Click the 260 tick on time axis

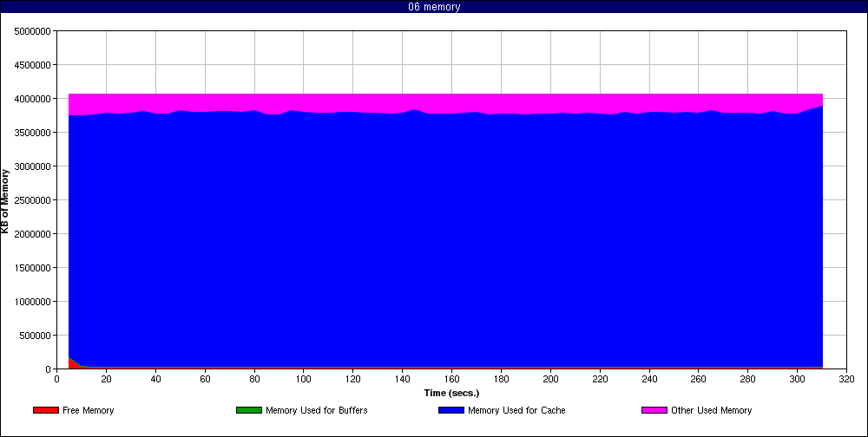point(699,380)
